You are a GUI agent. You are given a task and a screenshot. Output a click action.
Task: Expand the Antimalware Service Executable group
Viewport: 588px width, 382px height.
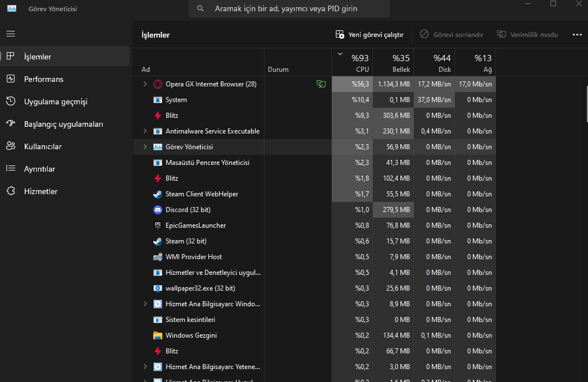pos(145,131)
